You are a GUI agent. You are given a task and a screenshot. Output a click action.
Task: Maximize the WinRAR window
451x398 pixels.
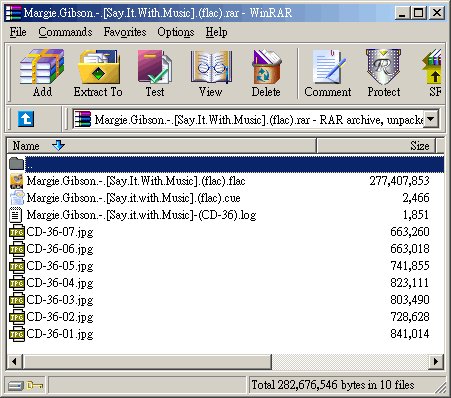[418, 13]
